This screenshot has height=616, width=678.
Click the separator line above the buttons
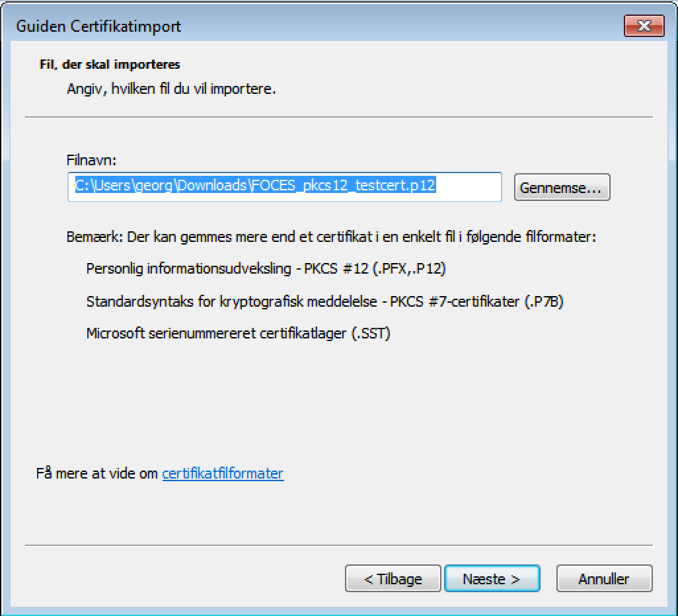pyautogui.click(x=338, y=545)
